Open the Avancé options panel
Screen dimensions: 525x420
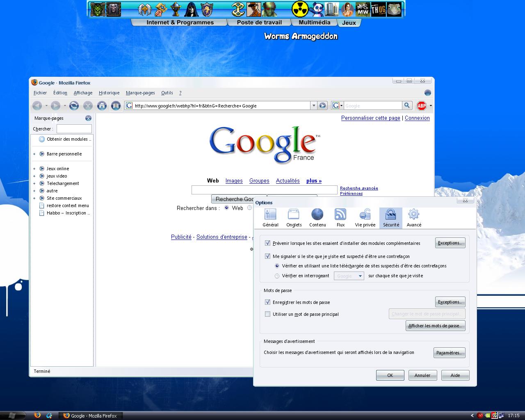414,217
